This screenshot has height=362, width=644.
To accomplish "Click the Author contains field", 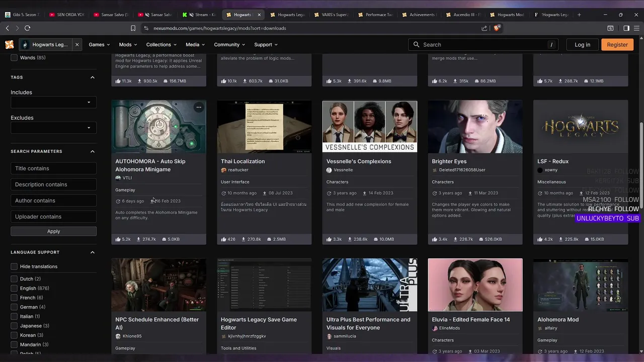I will tap(53, 201).
